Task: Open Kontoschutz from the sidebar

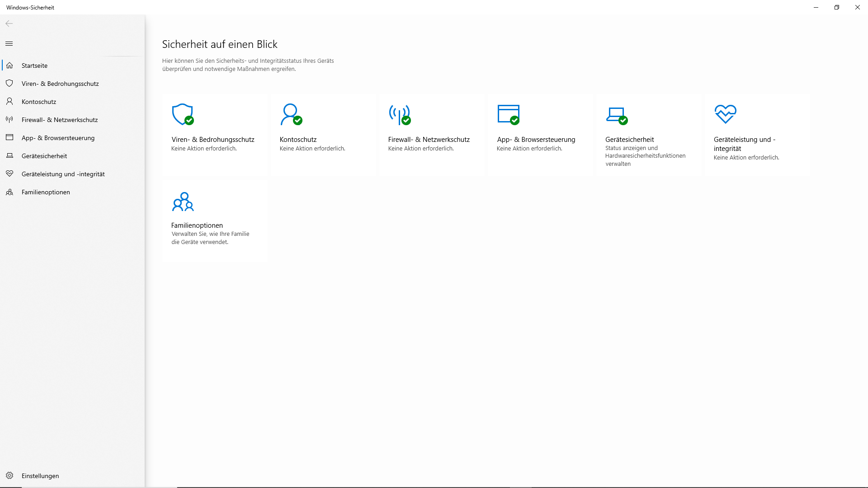Action: tap(39, 102)
